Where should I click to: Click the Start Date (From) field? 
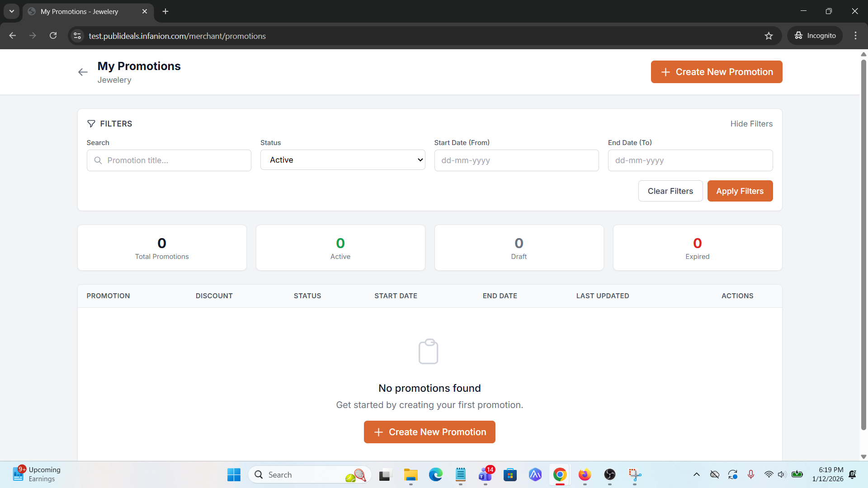point(516,160)
